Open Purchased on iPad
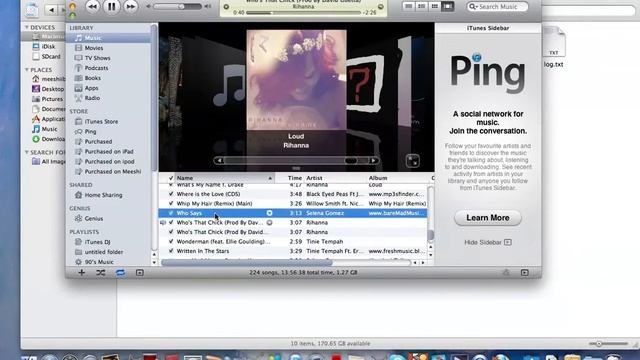The height and width of the screenshot is (360, 640). pos(109,151)
